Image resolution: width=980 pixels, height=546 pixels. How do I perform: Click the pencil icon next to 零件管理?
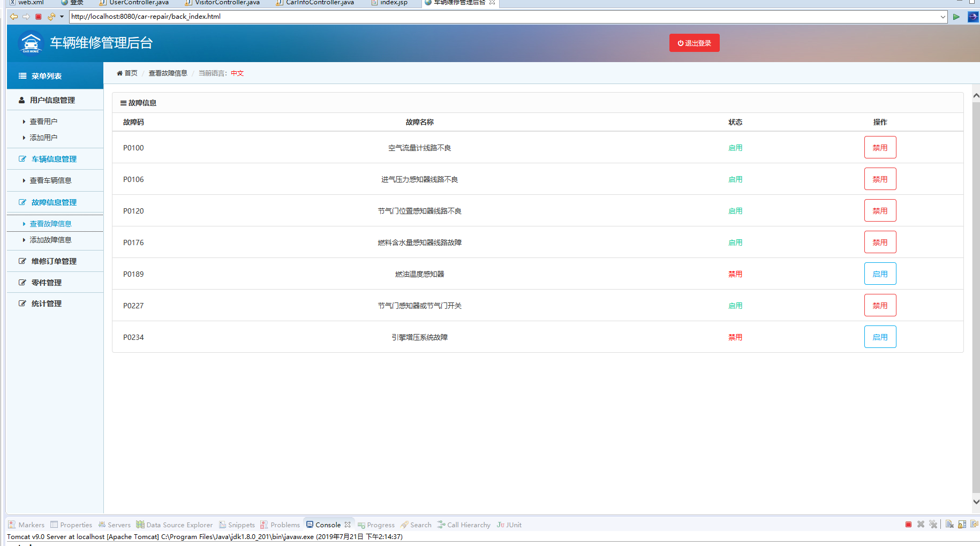(22, 282)
